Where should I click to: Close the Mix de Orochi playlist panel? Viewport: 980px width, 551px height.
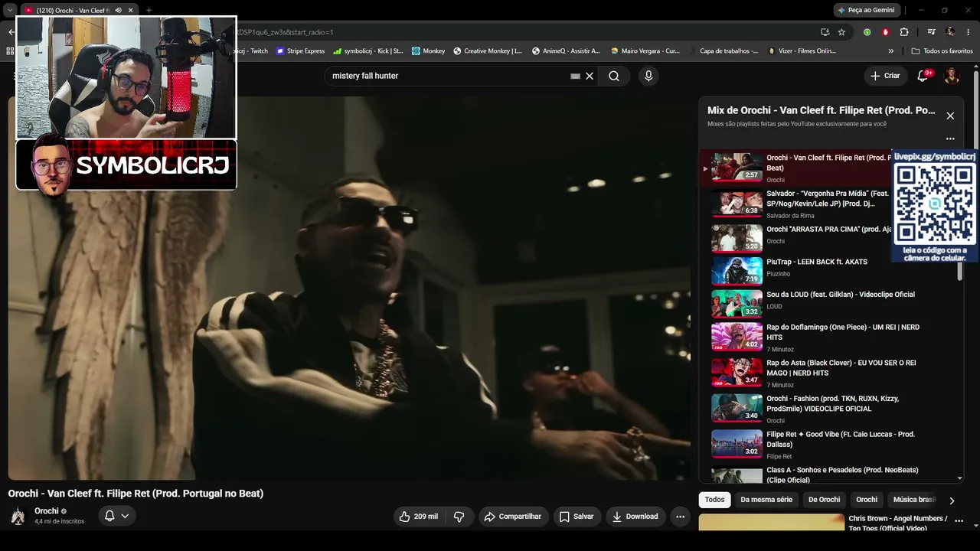coord(950,116)
